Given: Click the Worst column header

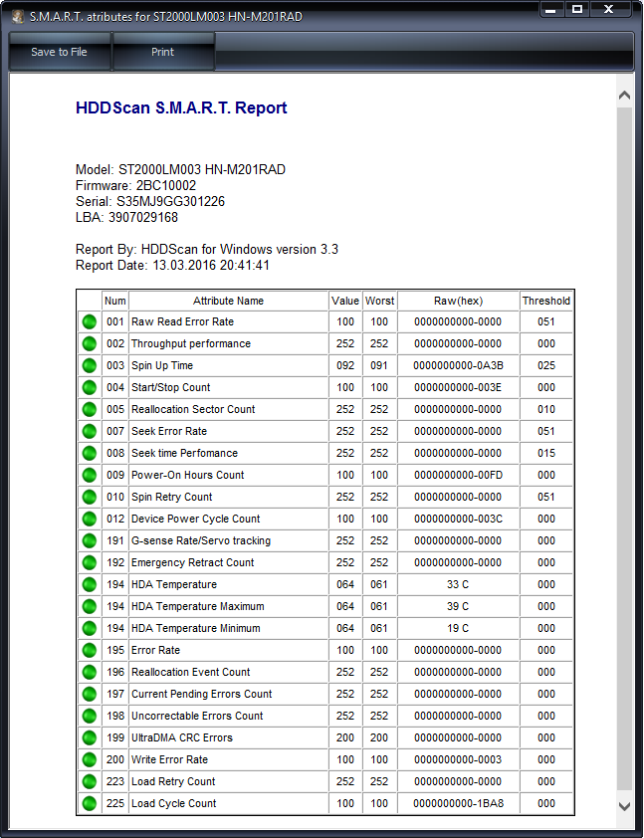Looking at the screenshot, I should (x=379, y=301).
